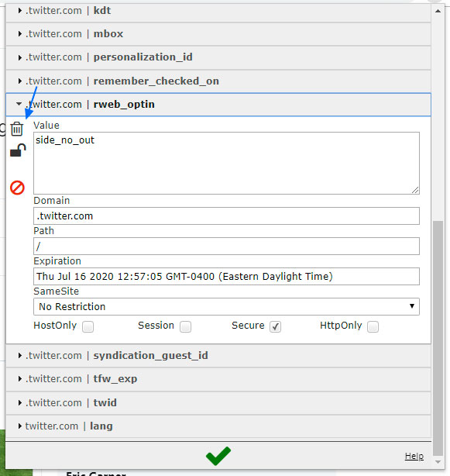Screen dimensions: 450x476
Task: Open the Help link
Action: pos(414,456)
